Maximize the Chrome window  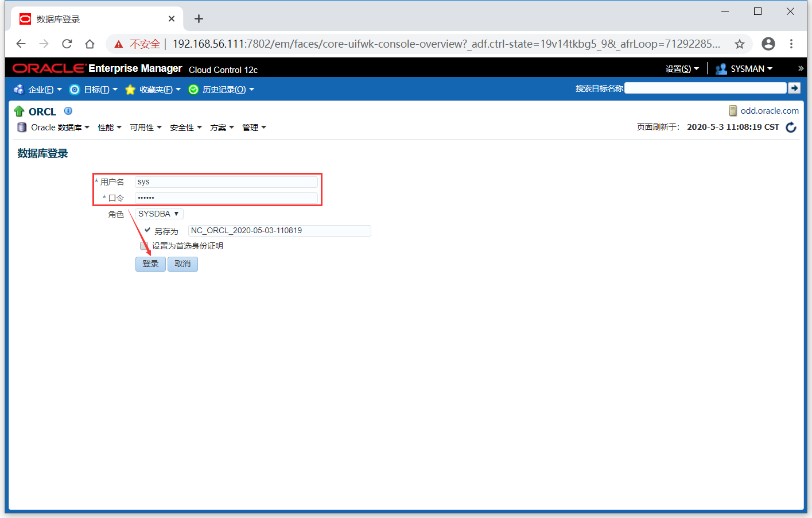click(x=757, y=11)
